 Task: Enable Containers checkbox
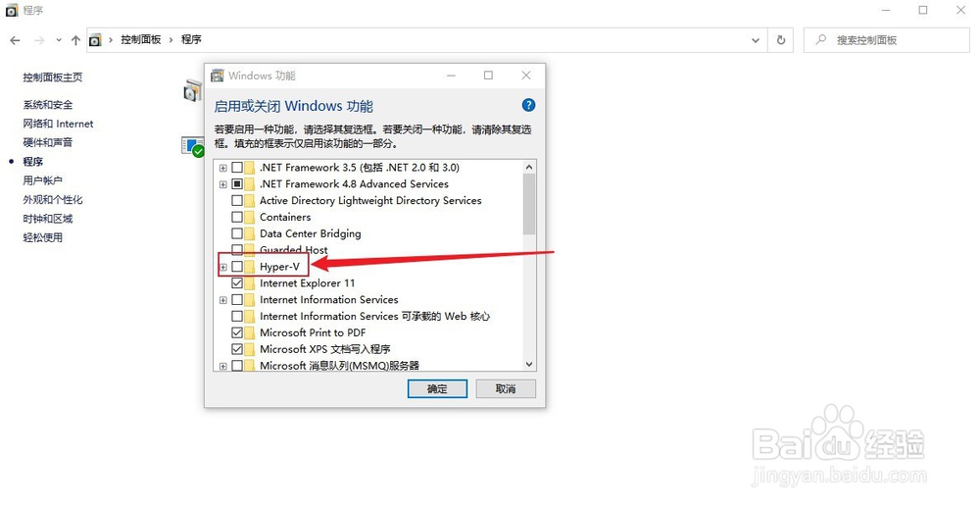coord(237,217)
